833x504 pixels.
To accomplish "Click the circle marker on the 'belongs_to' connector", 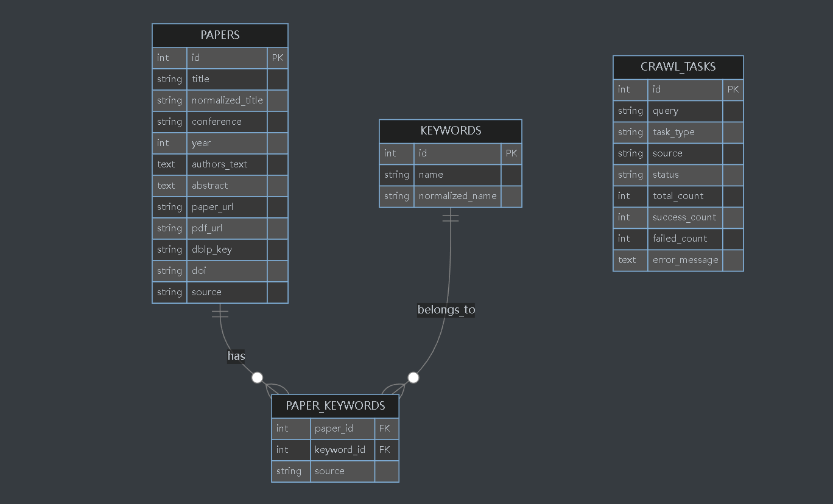I will tap(413, 377).
